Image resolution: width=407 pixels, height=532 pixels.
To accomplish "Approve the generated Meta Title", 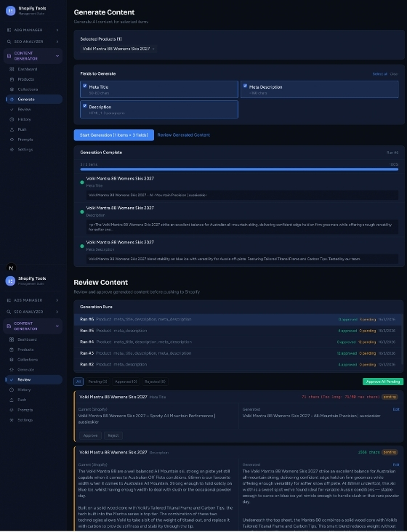I will pos(90,435).
